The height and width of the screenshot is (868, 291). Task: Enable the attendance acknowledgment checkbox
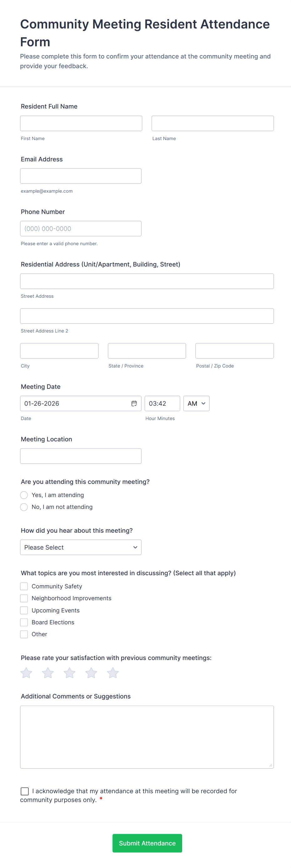[25, 791]
